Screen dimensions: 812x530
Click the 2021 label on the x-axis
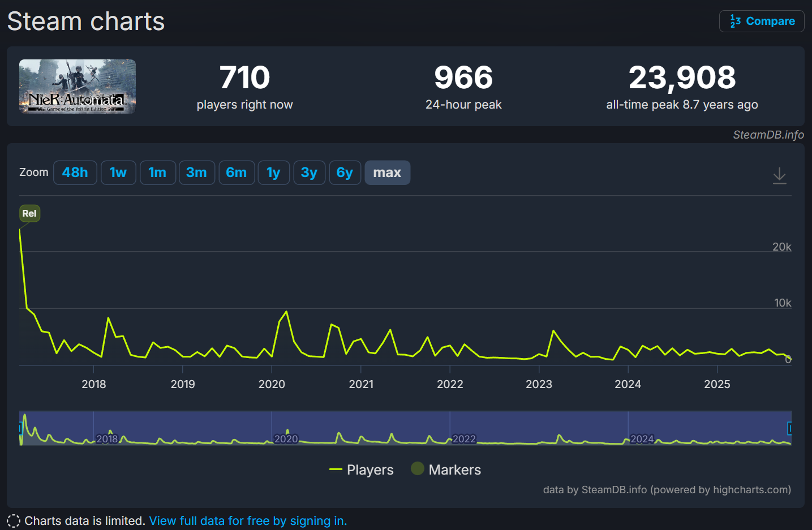361,384
